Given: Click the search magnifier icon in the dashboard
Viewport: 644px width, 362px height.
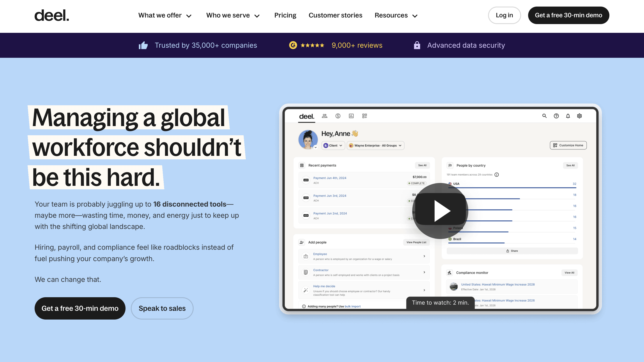Looking at the screenshot, I should tap(545, 116).
